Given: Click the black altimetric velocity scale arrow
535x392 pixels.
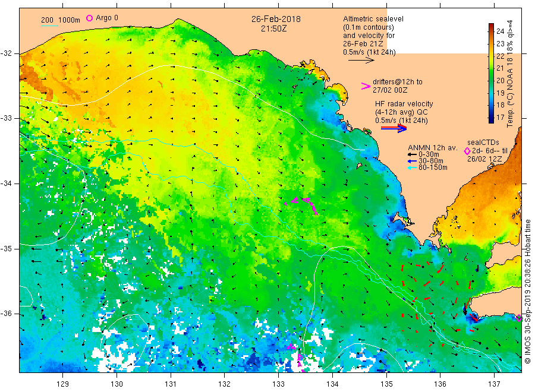Looking at the screenshot, I should pos(361,61).
